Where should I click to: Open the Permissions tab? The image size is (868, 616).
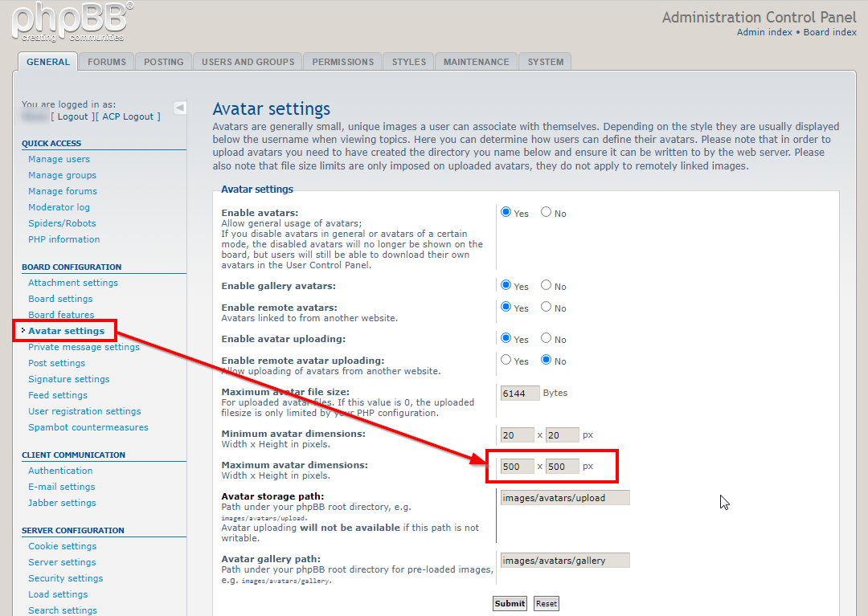point(342,61)
